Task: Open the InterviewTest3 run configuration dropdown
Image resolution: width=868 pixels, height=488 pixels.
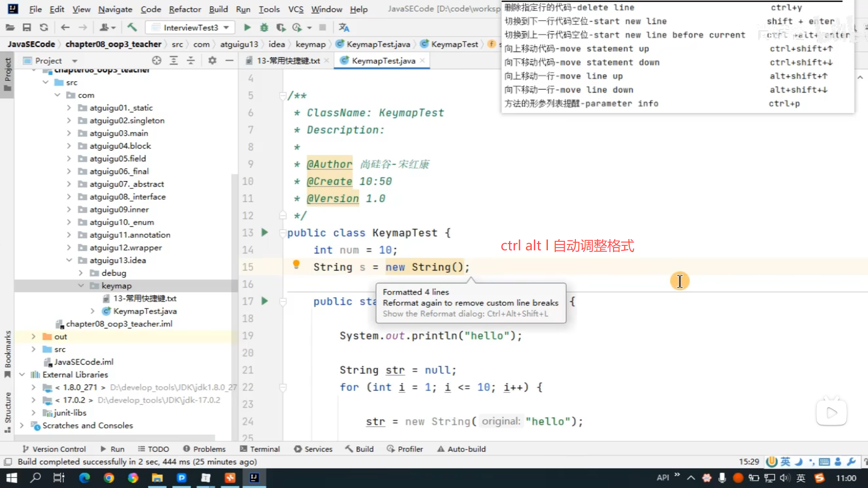Action: (190, 28)
